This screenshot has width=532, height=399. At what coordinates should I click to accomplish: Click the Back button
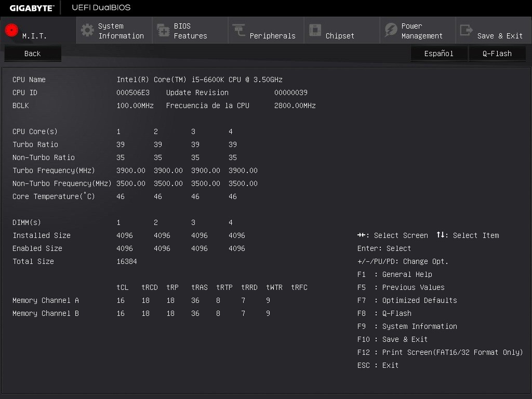32,53
